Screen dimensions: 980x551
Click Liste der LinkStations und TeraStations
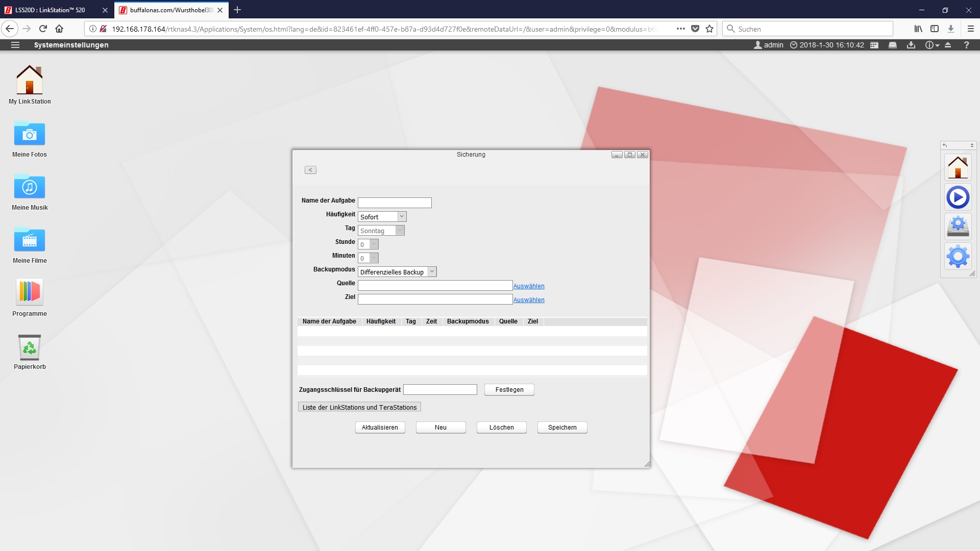[359, 407]
